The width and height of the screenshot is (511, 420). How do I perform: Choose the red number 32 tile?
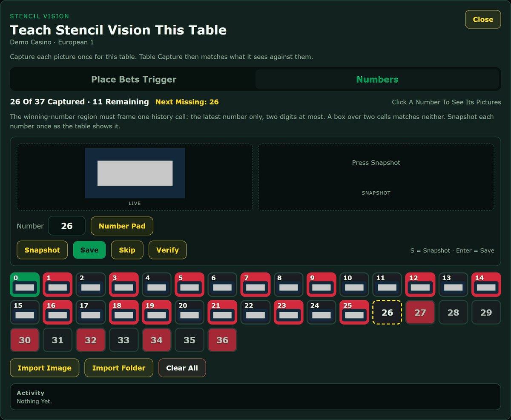coord(91,340)
